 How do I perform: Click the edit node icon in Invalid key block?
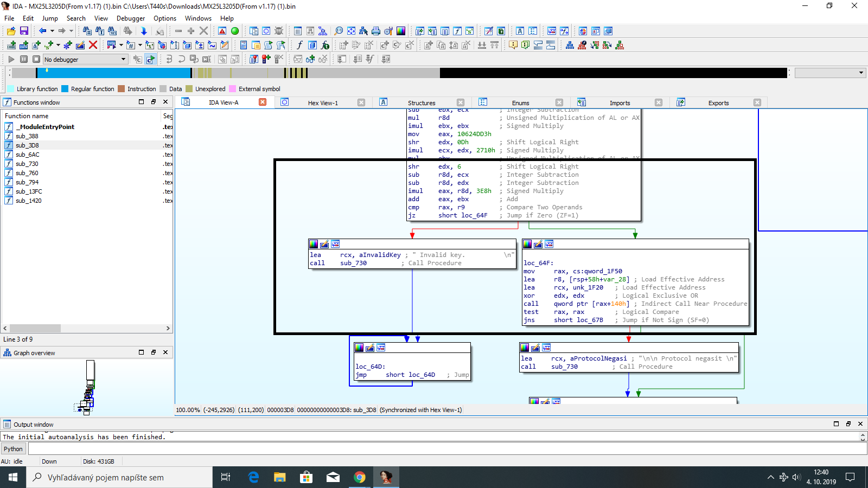pos(324,244)
